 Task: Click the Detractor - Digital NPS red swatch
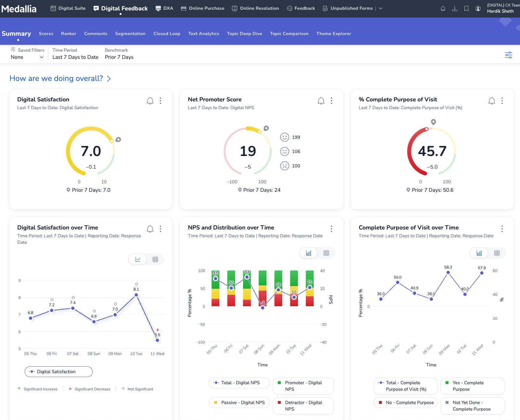pos(279,402)
